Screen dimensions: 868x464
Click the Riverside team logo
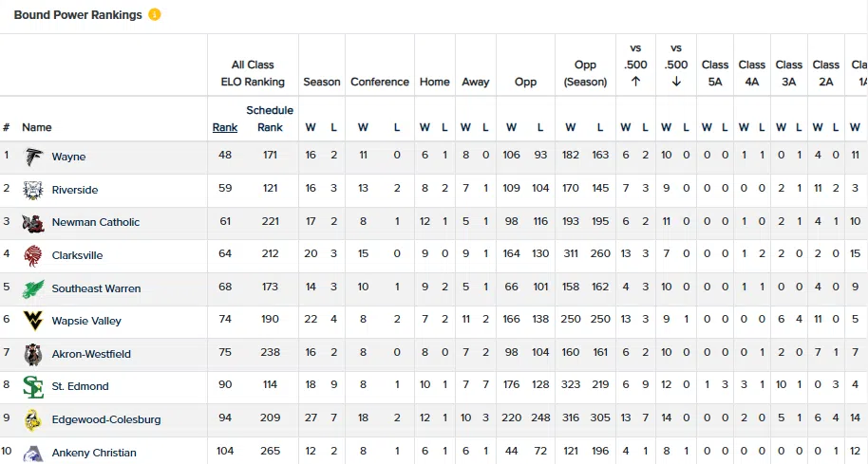33,190
